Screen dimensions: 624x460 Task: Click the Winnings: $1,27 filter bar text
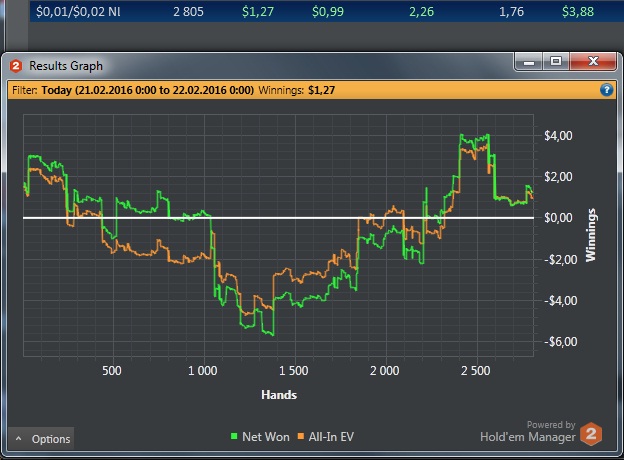[x=297, y=90]
